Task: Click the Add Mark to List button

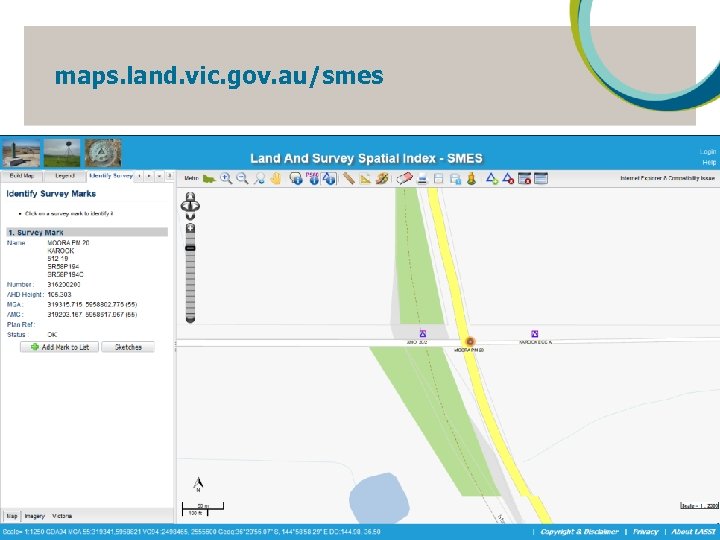Action: (59, 347)
